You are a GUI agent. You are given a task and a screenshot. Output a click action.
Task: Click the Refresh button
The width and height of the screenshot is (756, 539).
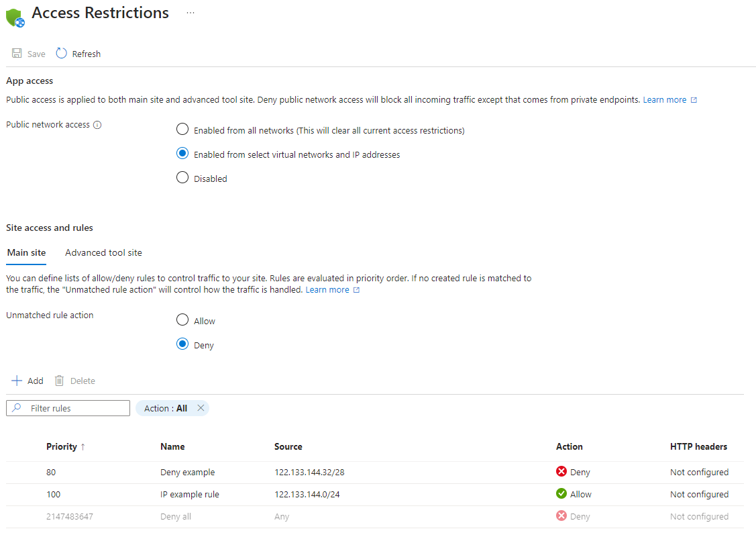coord(78,54)
